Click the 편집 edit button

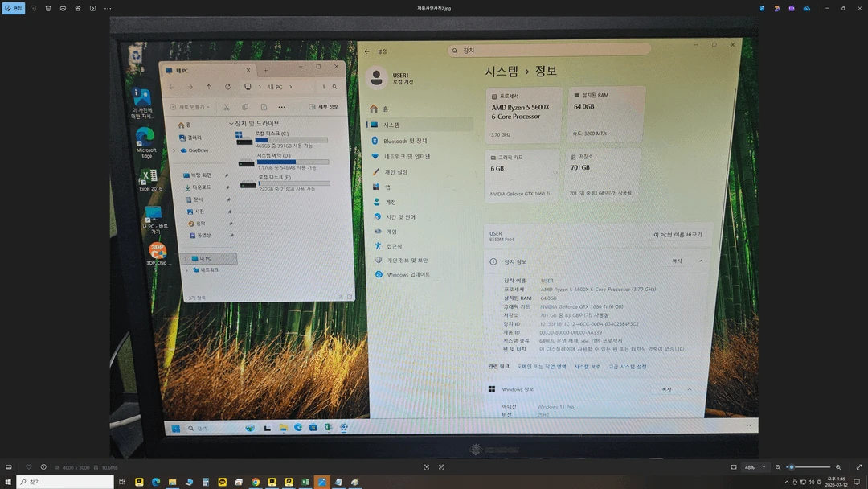click(14, 8)
